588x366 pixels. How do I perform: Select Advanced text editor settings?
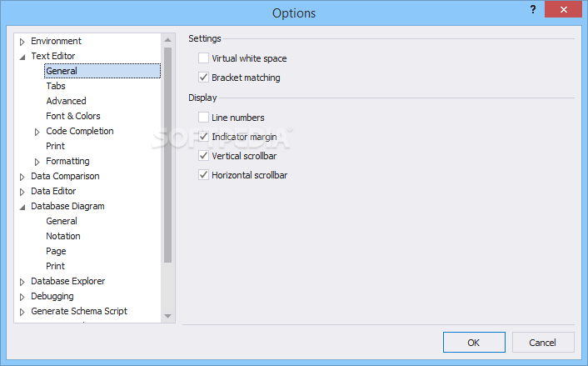66,101
